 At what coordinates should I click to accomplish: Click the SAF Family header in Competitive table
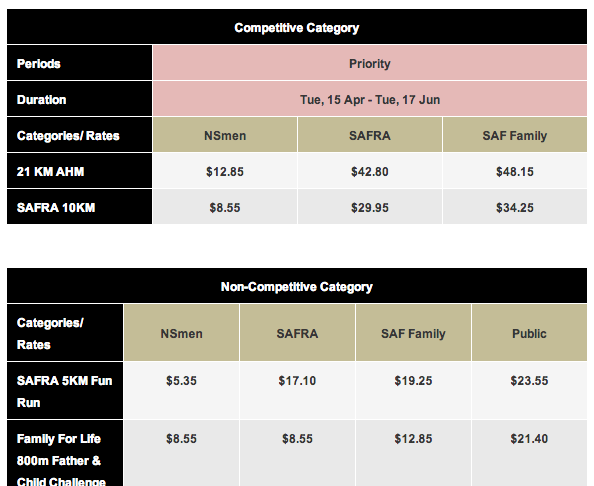pyautogui.click(x=515, y=136)
